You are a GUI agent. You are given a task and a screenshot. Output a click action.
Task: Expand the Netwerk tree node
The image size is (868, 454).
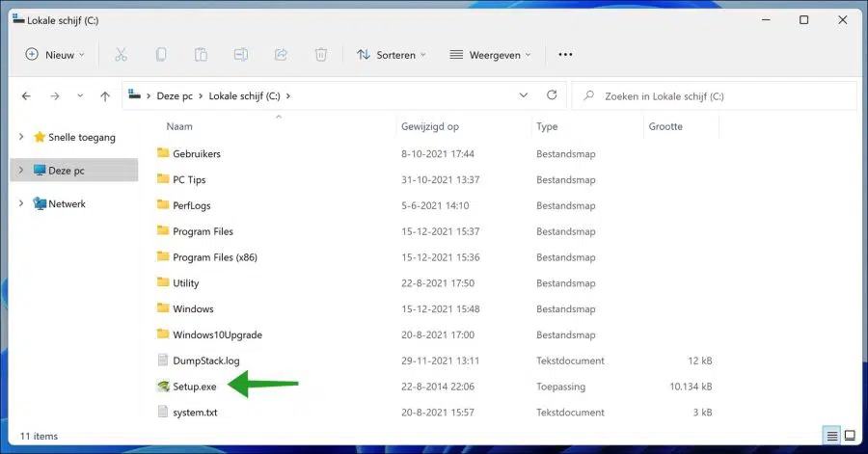21,203
